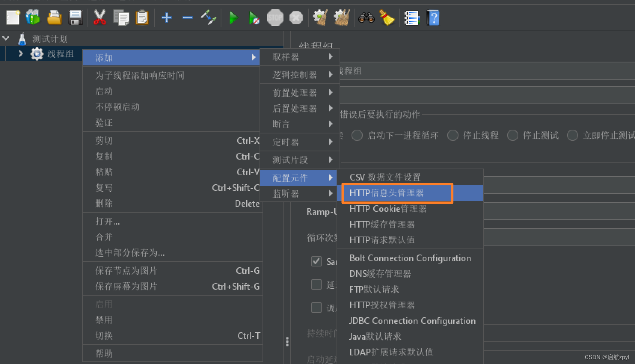Choose JDBC Connection Configuration menu item
Screen dimensions: 635x364
click(x=410, y=321)
